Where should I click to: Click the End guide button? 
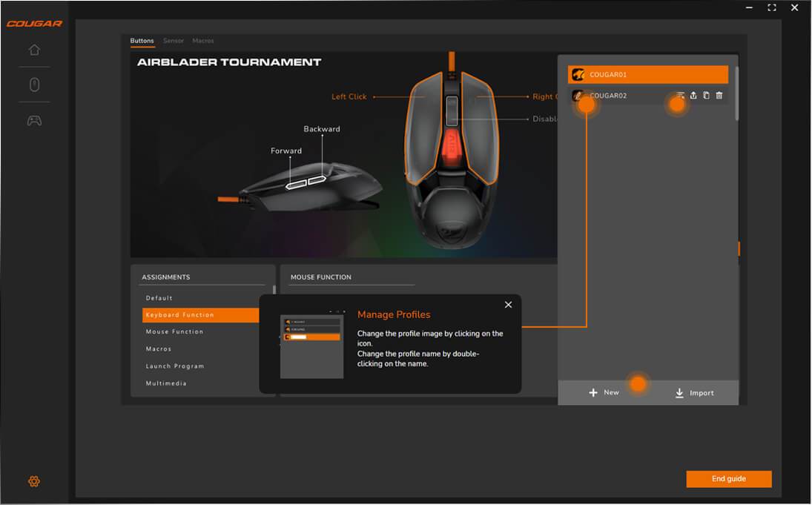point(729,478)
